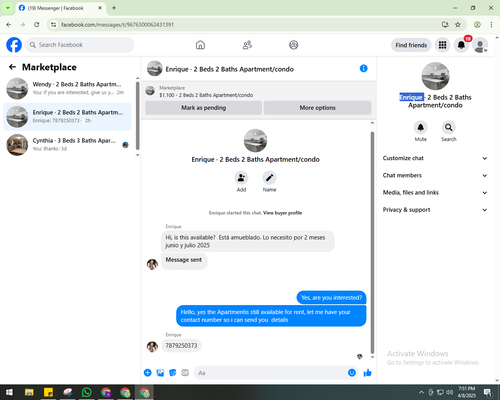Open the Chrome tab search dropdown

(x=8, y=8)
